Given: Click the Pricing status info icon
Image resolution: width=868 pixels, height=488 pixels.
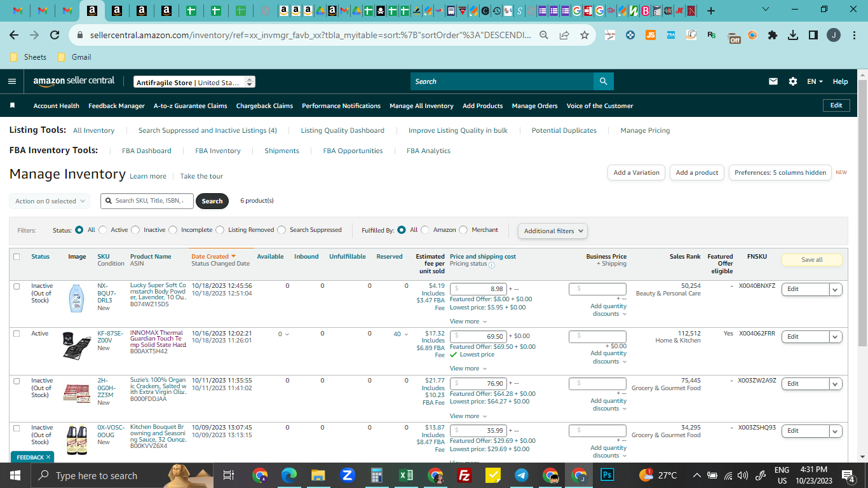Looking at the screenshot, I should click(x=492, y=264).
